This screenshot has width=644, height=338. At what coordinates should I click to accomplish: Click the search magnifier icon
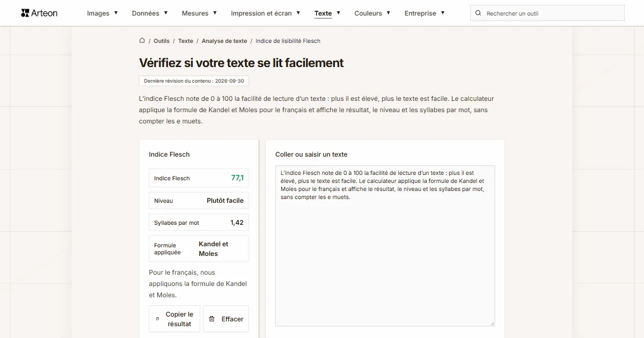[478, 13]
